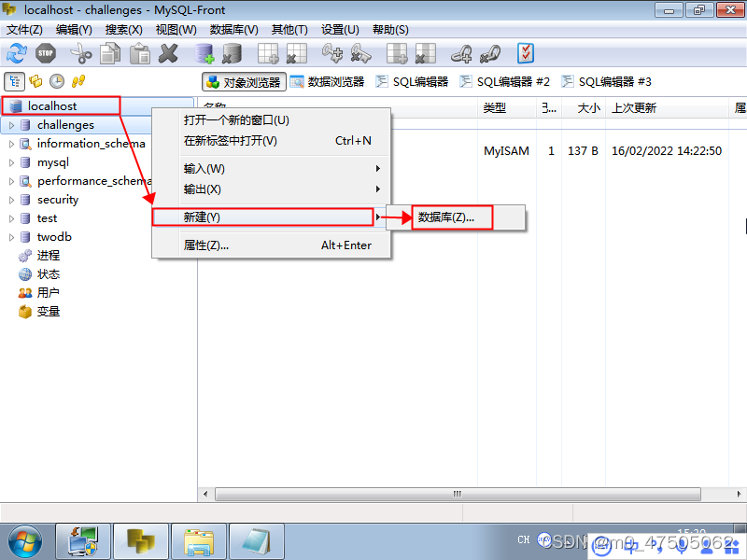Click the New database icon
This screenshot has width=747, height=560.
click(x=204, y=53)
